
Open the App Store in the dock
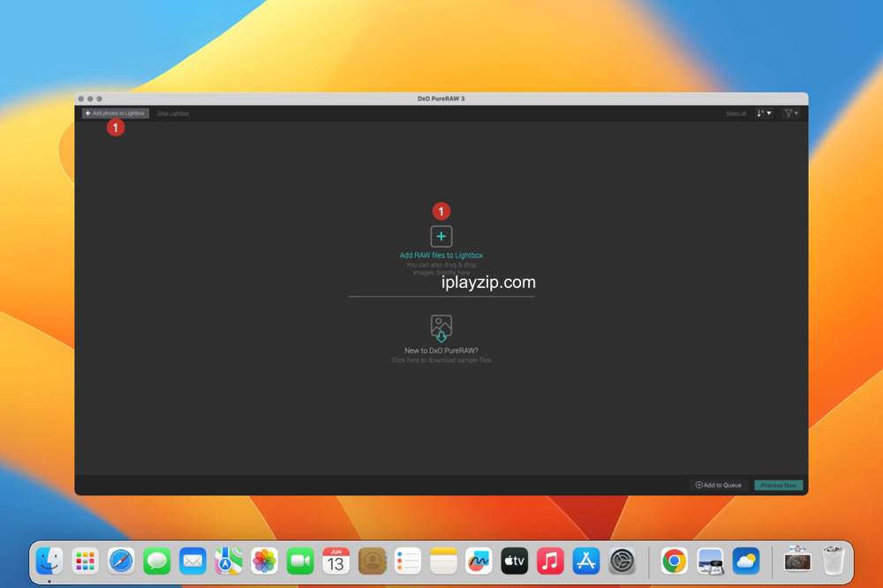click(586, 561)
